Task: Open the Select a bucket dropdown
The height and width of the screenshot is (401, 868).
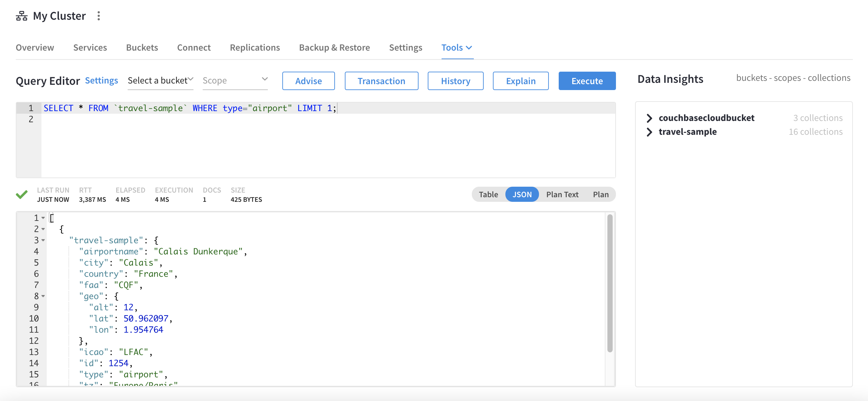Action: point(160,81)
